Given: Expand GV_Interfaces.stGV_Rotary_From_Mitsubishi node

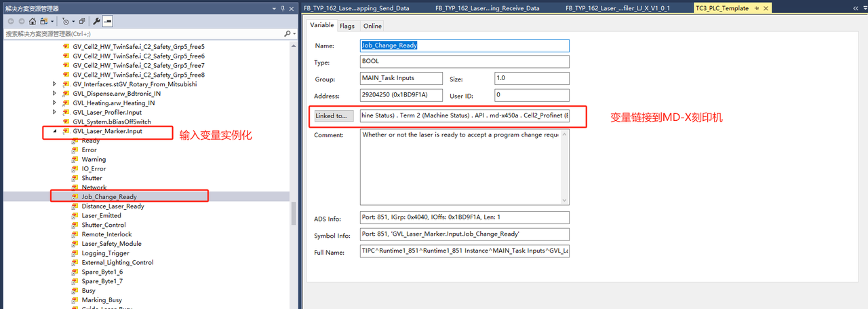Looking at the screenshot, I should [55, 84].
